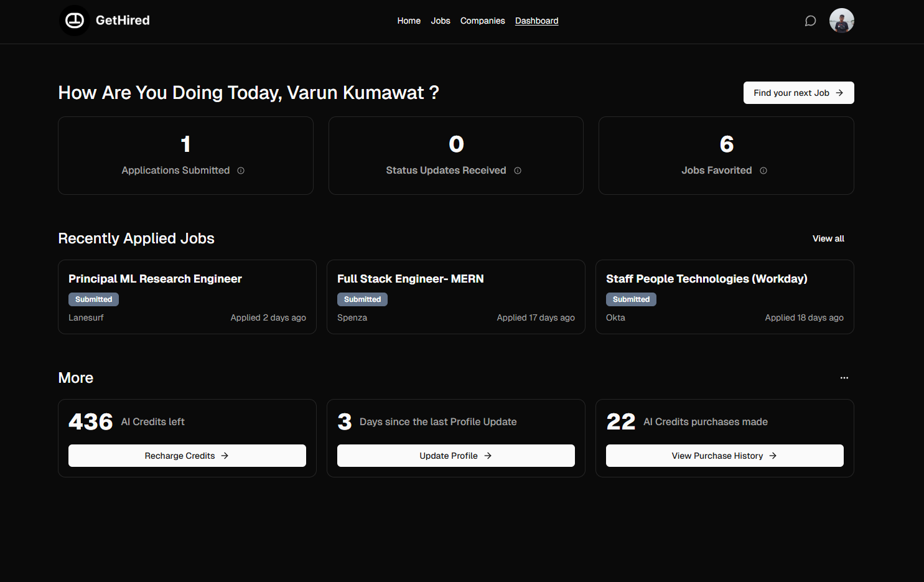Select the Dashboard navigation item
924x582 pixels.
536,21
